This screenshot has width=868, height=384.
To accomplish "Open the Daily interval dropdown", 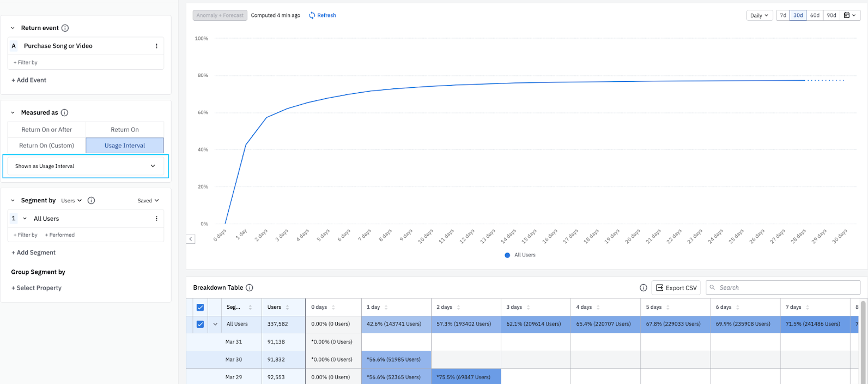I will (759, 15).
